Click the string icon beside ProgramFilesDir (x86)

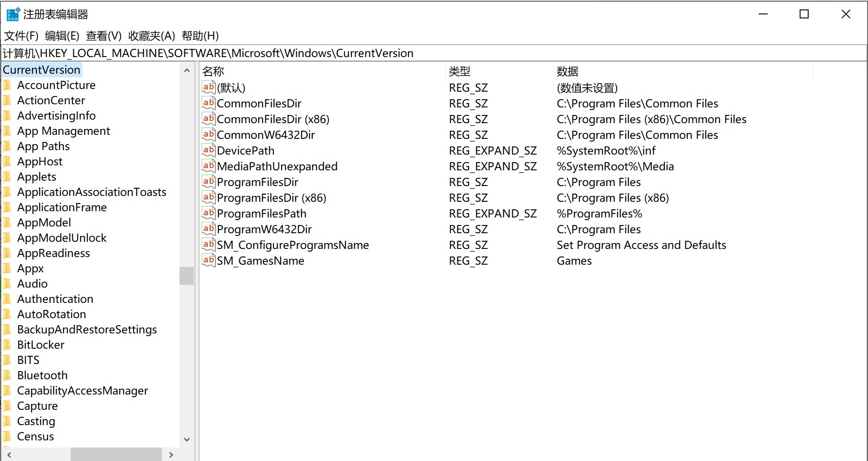point(209,197)
